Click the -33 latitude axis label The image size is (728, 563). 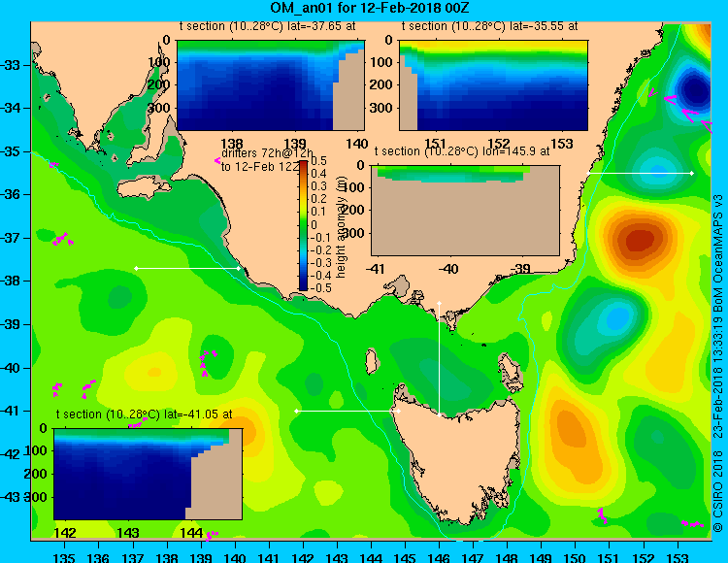click(10, 64)
